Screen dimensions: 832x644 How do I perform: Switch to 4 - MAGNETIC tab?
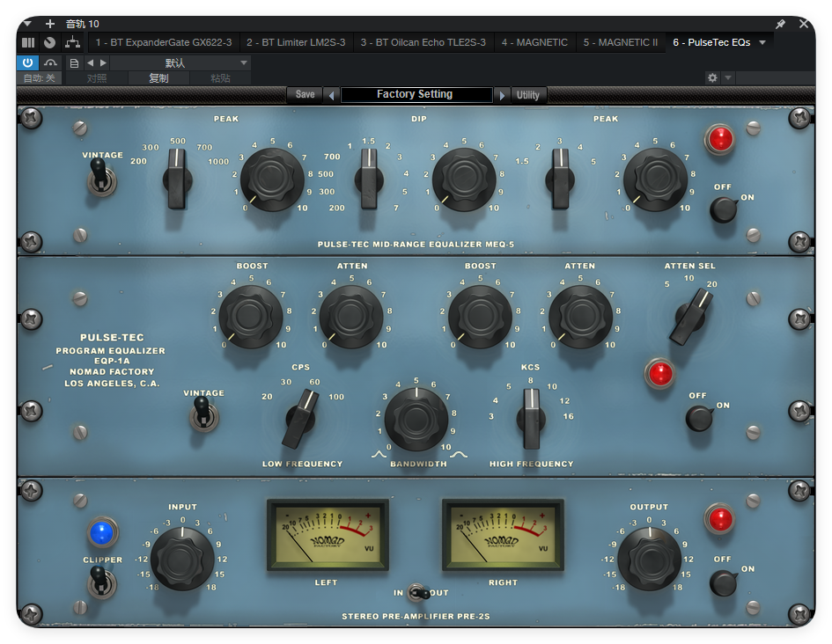[534, 42]
